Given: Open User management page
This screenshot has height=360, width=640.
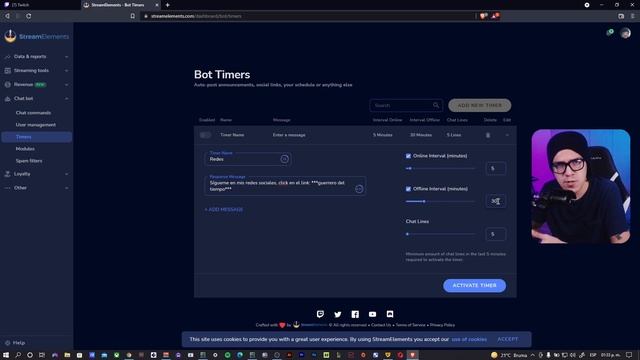Looking at the screenshot, I should (36, 125).
